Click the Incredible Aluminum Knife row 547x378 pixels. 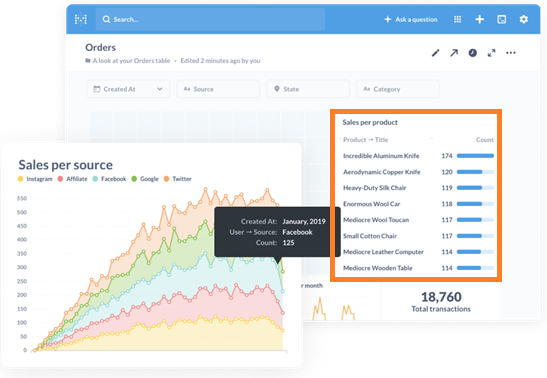tap(418, 156)
